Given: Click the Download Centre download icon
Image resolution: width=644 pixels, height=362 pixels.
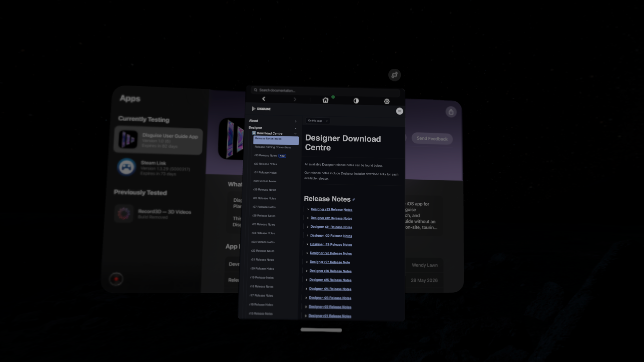Looking at the screenshot, I should click(254, 133).
